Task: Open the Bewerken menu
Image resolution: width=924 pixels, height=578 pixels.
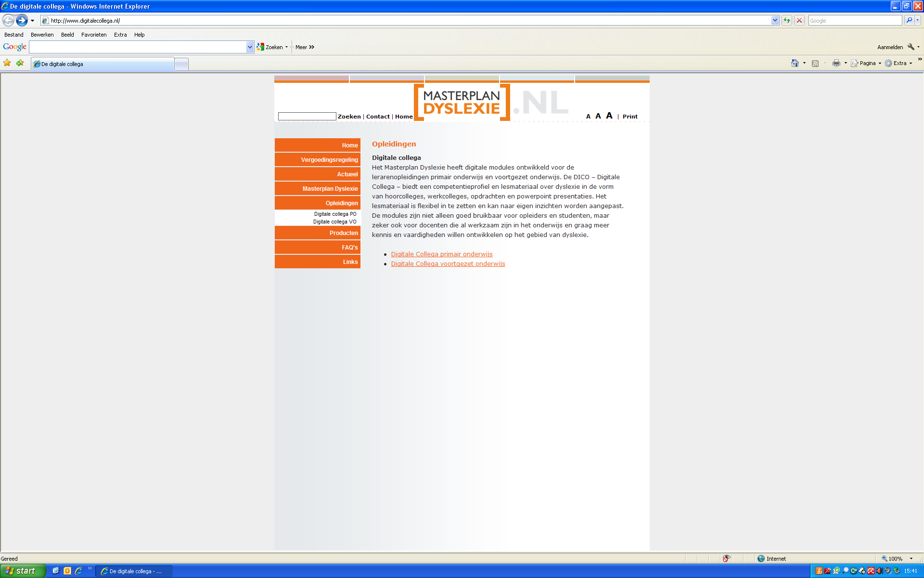Action: 42,35
